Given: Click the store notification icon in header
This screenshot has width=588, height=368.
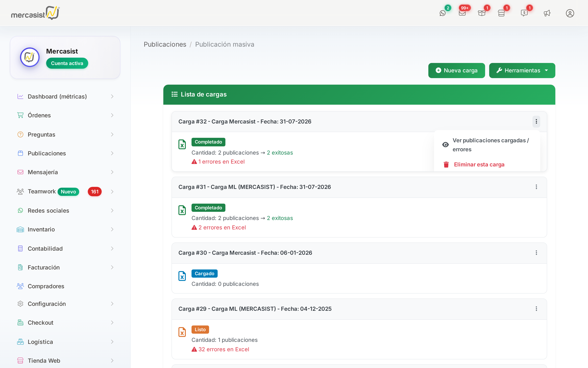Looking at the screenshot, I should pyautogui.click(x=501, y=13).
